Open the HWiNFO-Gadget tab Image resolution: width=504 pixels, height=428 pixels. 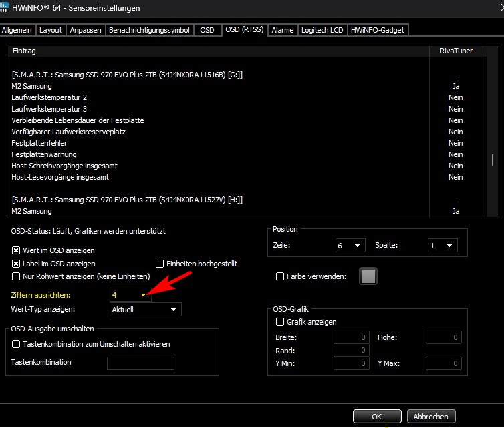(378, 30)
